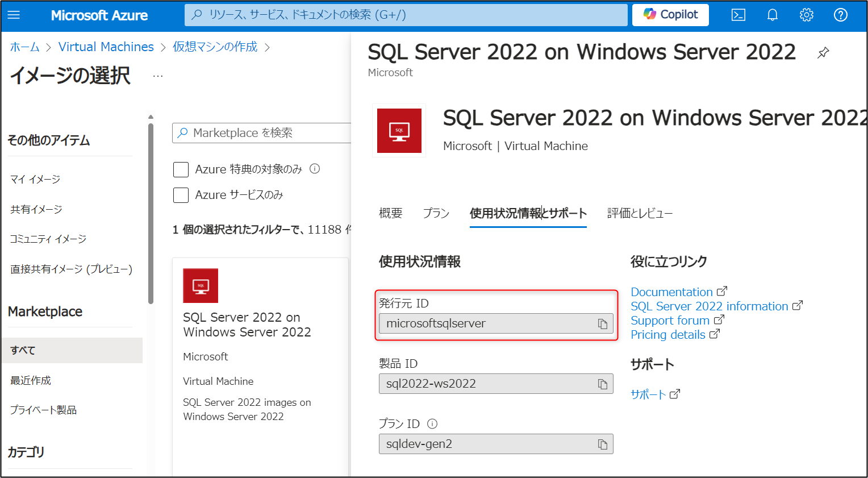The height and width of the screenshot is (478, 868).
Task: Copy the 発行元 ID value
Action: pyautogui.click(x=602, y=324)
